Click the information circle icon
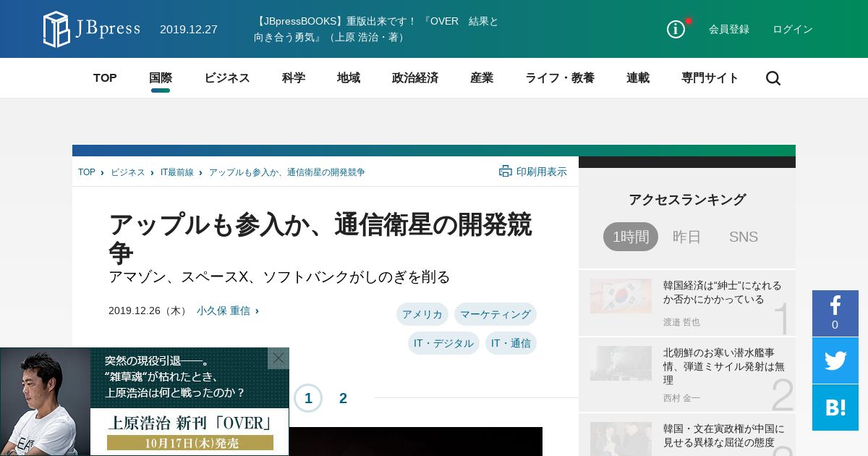 click(676, 29)
